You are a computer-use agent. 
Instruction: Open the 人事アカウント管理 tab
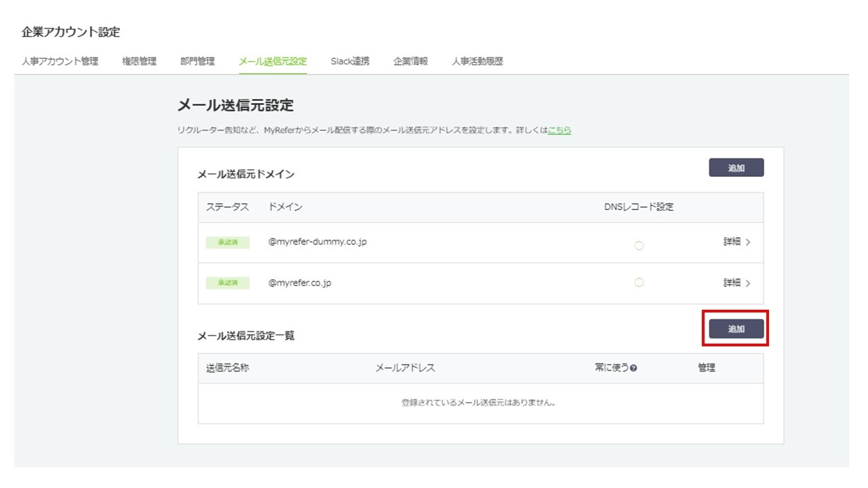coord(60,62)
